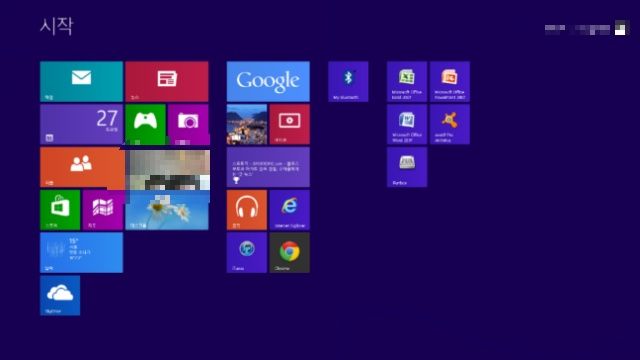
Task: Open the avast! Antivirus tile
Action: [450, 124]
